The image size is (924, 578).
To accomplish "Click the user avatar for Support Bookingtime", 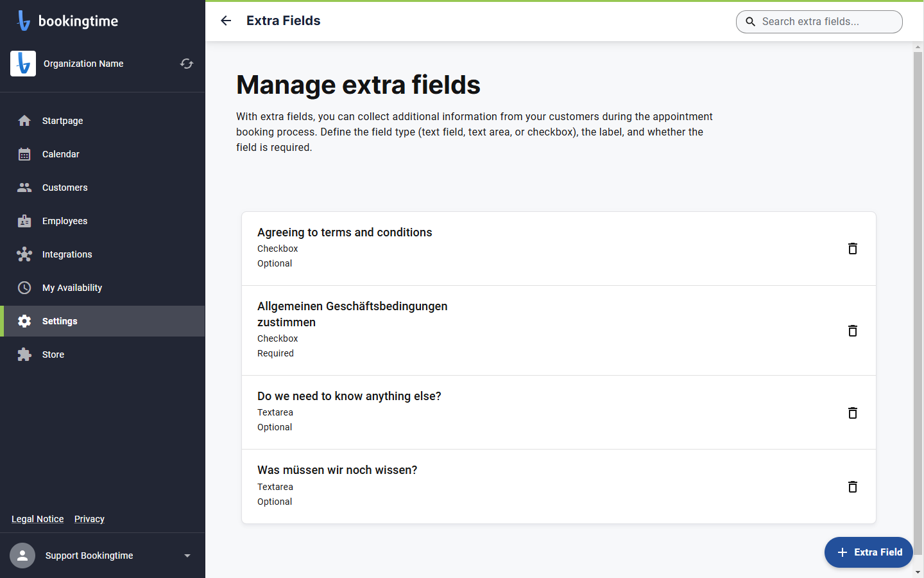I will [22, 556].
